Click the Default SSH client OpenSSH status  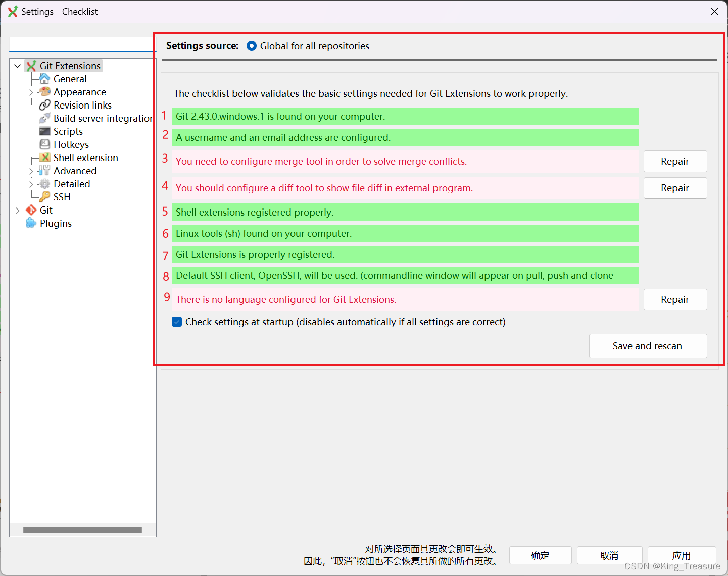tap(405, 276)
